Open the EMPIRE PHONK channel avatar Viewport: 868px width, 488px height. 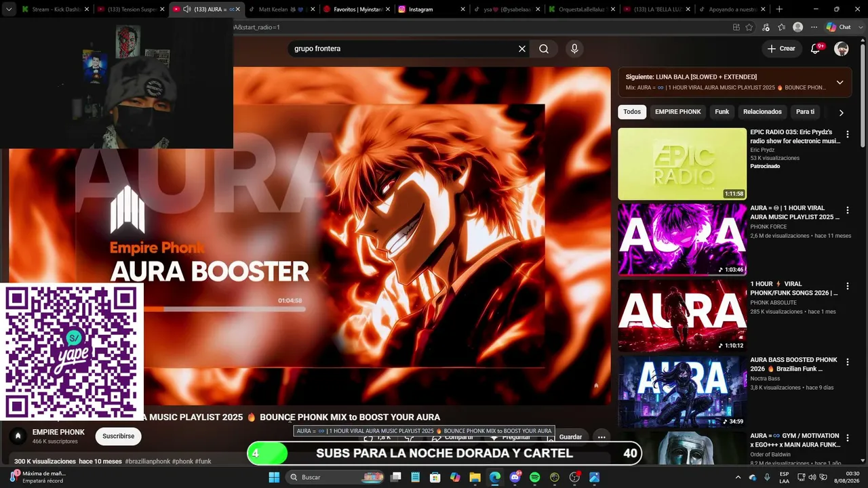point(18,436)
